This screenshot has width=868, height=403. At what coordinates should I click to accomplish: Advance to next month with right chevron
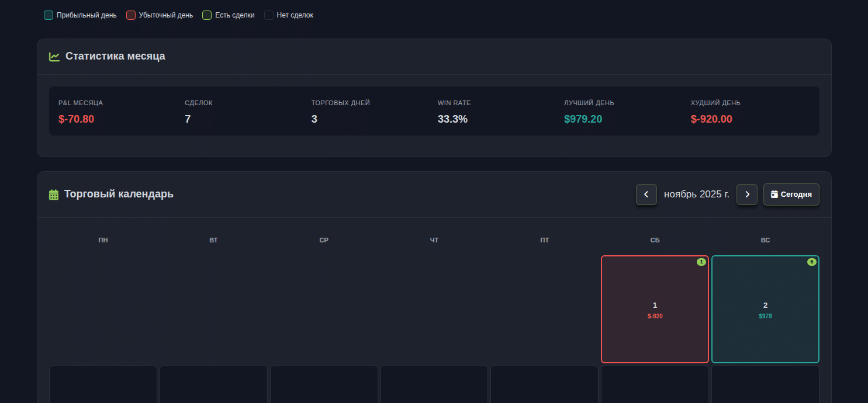(747, 194)
